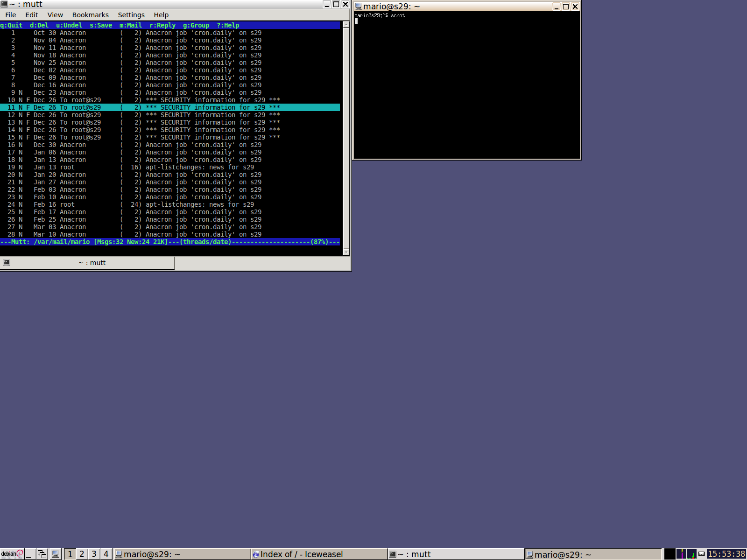Activate first mario@s29 taskbar window button
The image size is (747, 560).
[182, 554]
